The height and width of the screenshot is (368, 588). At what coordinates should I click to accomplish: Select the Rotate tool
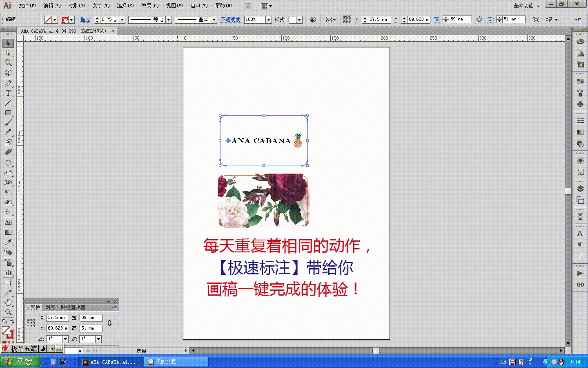click(x=8, y=163)
